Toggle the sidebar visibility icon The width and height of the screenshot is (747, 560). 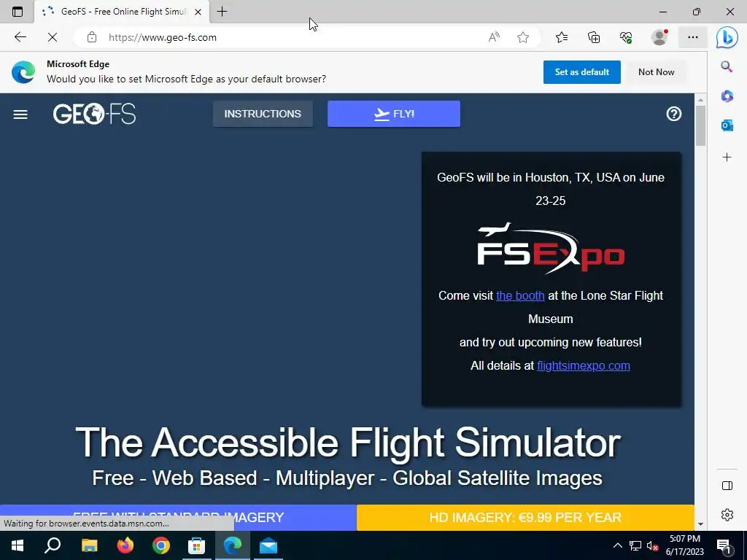727,486
